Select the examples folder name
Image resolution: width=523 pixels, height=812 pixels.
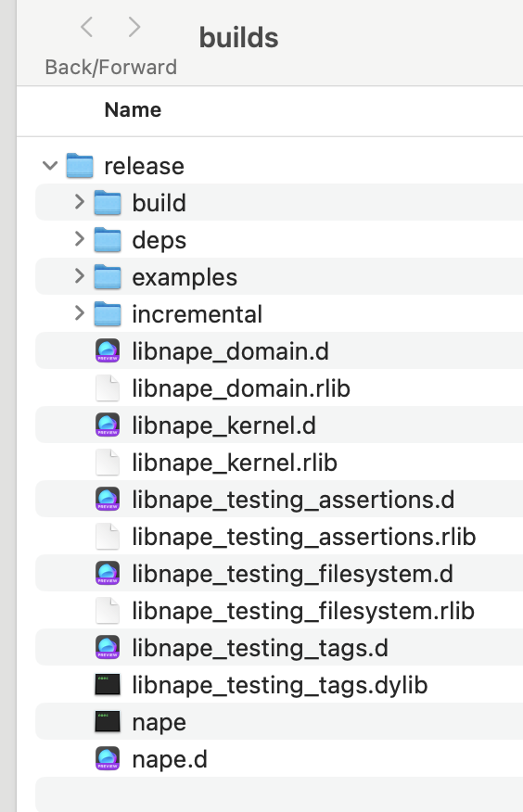coord(185,277)
